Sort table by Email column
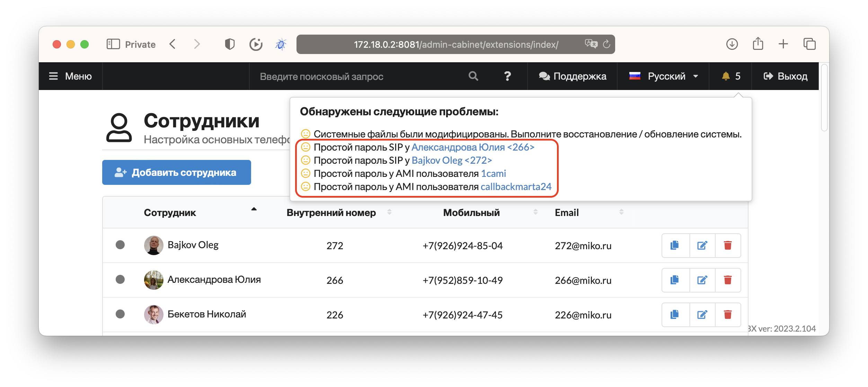Image resolution: width=868 pixels, height=387 pixels. [x=567, y=213]
